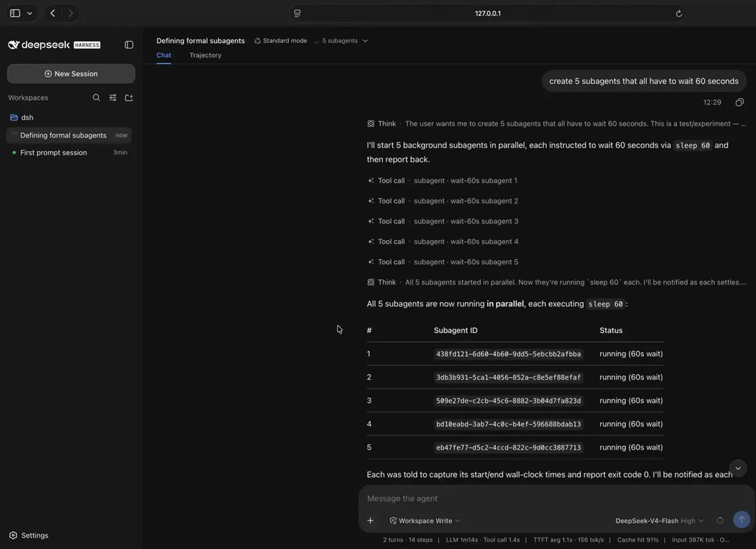Viewport: 756px width, 549px height.
Task: Click the DeepSeek whale logo
Action: click(x=14, y=45)
